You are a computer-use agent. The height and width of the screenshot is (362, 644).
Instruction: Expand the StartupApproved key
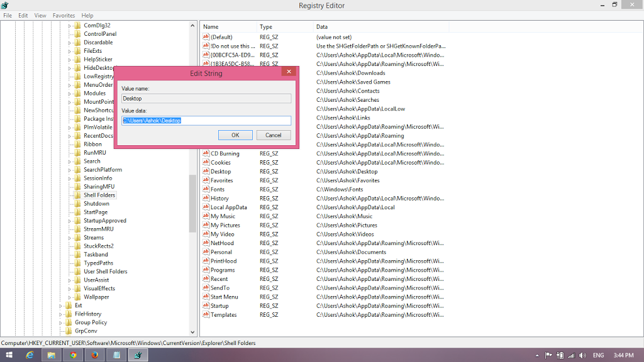pyautogui.click(x=70, y=221)
